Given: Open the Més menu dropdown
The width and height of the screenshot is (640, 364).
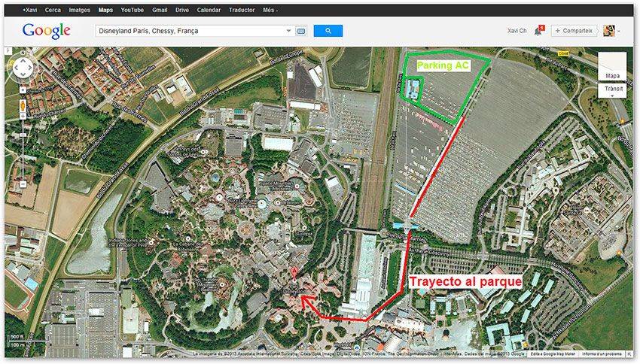Looking at the screenshot, I should pyautogui.click(x=270, y=11).
